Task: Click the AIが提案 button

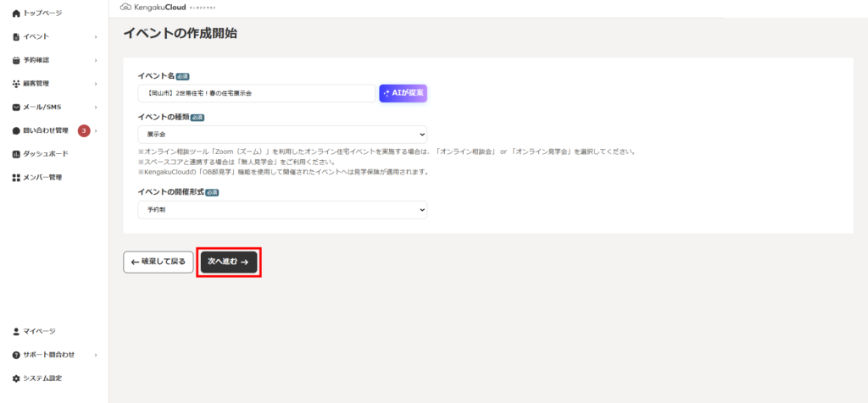Action: coord(403,93)
